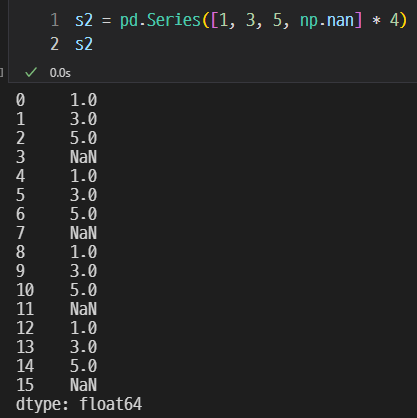417x418 pixels.
Task: Click line number 1 in the gutter
Action: coord(55,20)
